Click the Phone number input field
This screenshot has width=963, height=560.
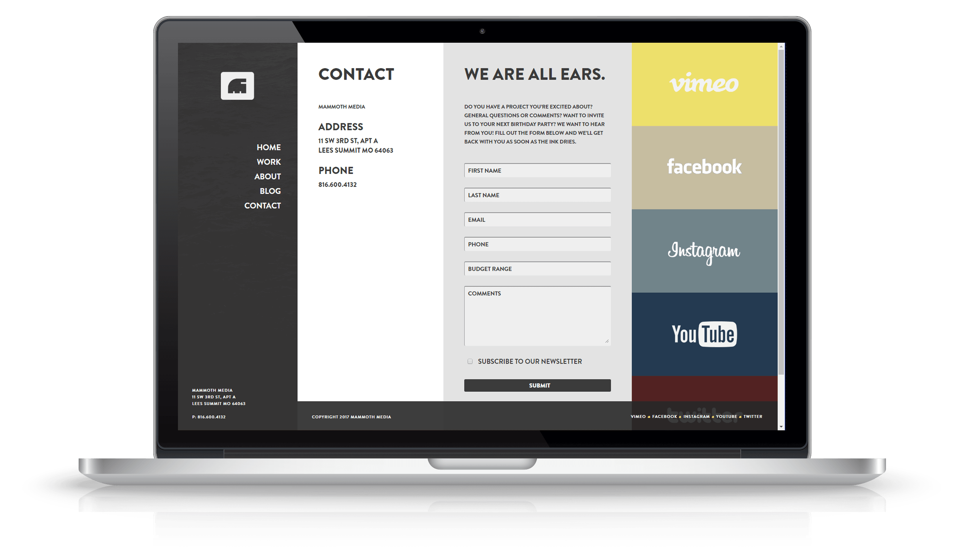click(538, 244)
